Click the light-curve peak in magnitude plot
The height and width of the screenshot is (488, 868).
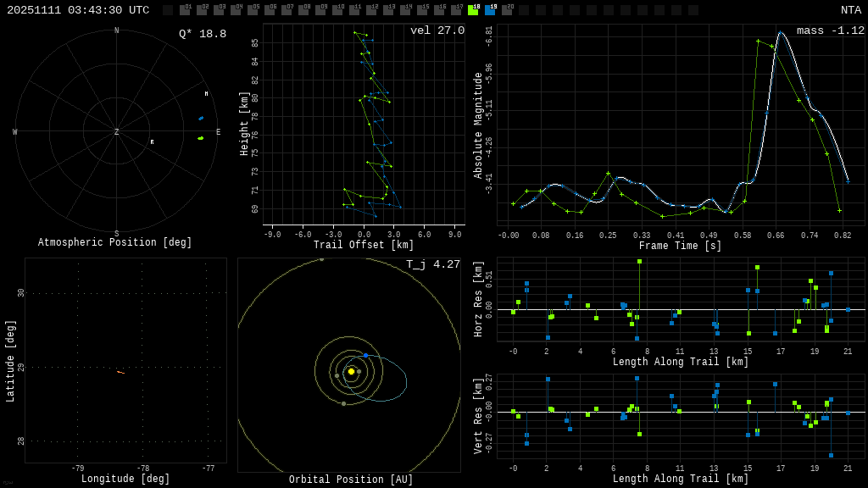point(780,33)
